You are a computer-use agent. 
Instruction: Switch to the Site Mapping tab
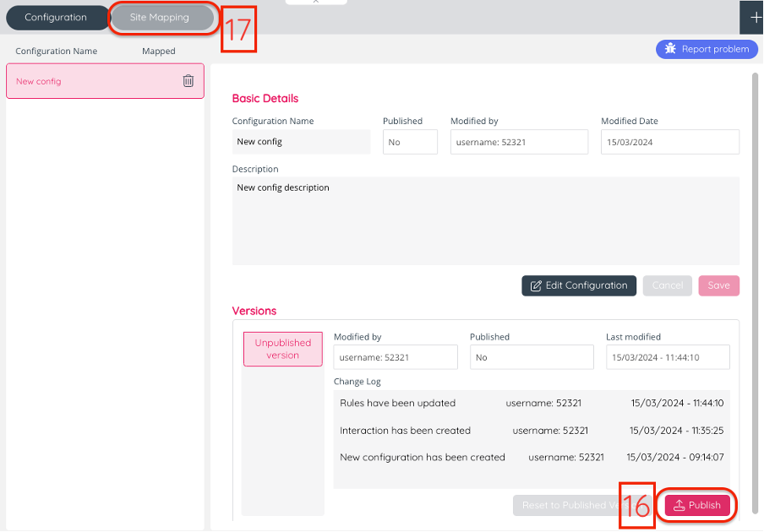[x=160, y=18]
